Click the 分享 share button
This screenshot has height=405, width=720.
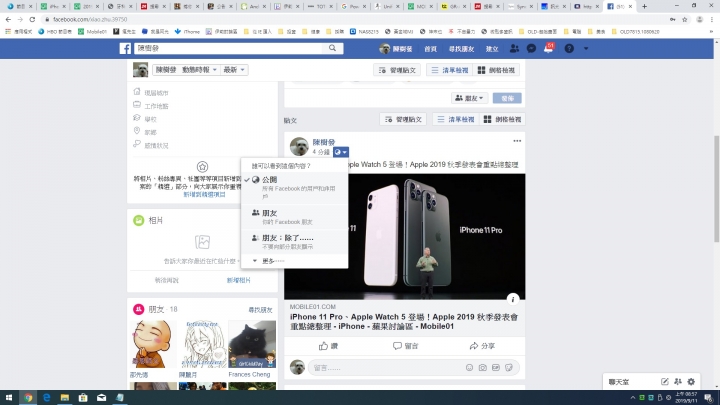pyautogui.click(x=482, y=346)
